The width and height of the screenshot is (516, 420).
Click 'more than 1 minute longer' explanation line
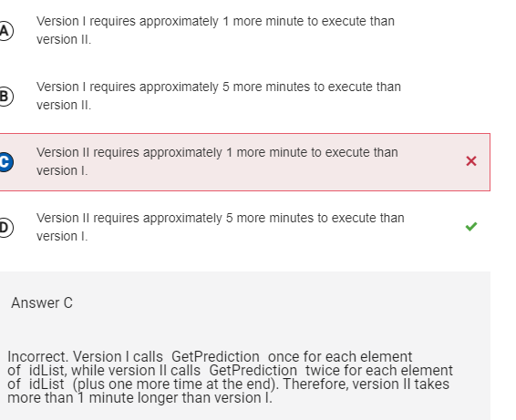[139, 398]
